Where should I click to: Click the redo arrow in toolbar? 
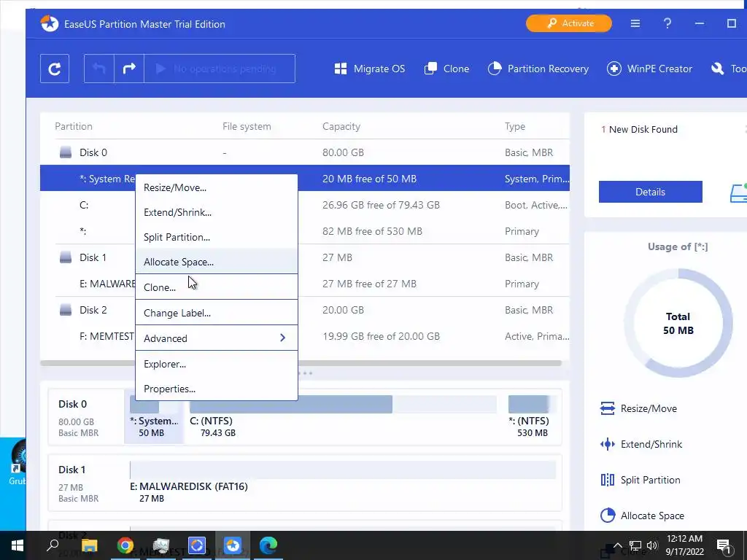pos(129,69)
